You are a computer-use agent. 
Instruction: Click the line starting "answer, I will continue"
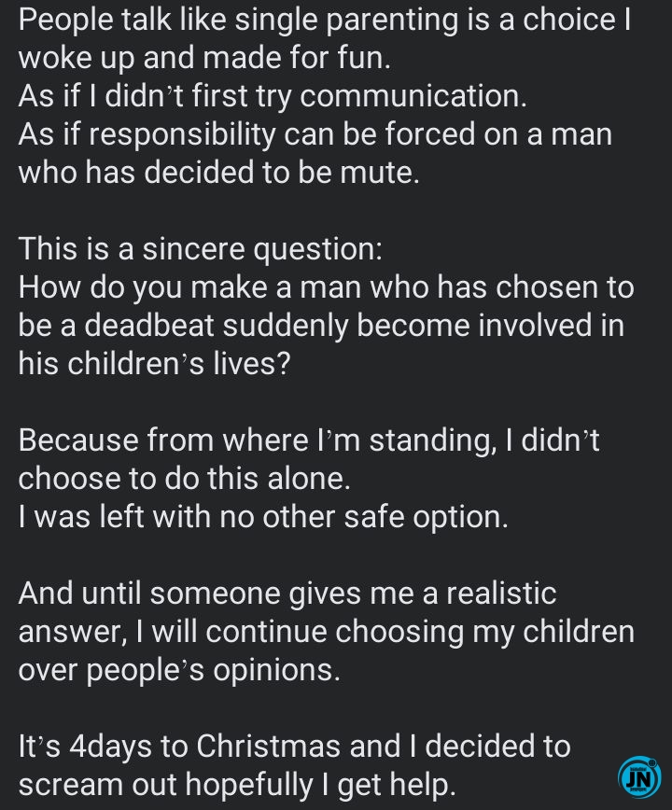[326, 631]
